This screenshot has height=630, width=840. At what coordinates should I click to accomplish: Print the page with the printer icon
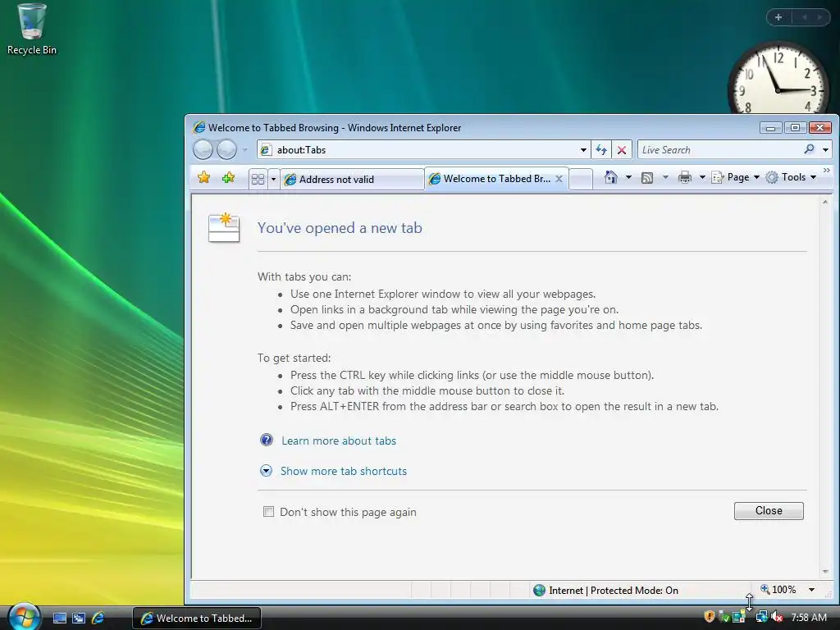[x=685, y=177]
